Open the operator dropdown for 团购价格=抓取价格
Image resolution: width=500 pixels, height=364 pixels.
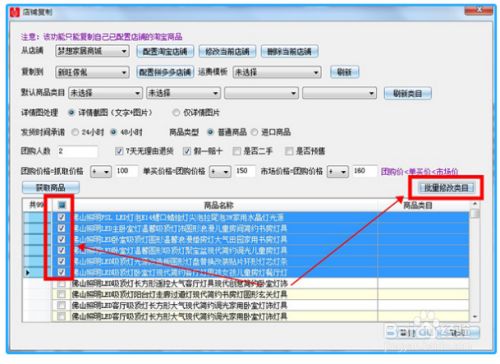101,172
